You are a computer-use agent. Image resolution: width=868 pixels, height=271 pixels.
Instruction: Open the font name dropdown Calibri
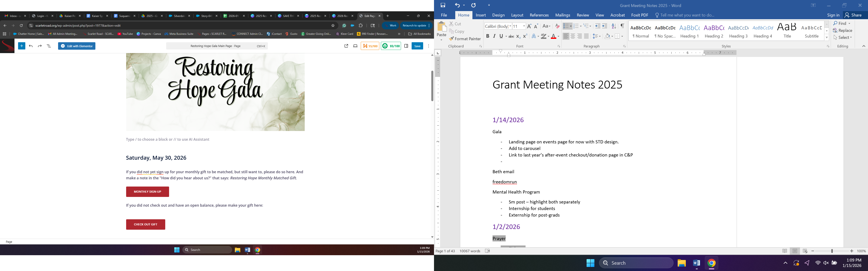(510, 26)
